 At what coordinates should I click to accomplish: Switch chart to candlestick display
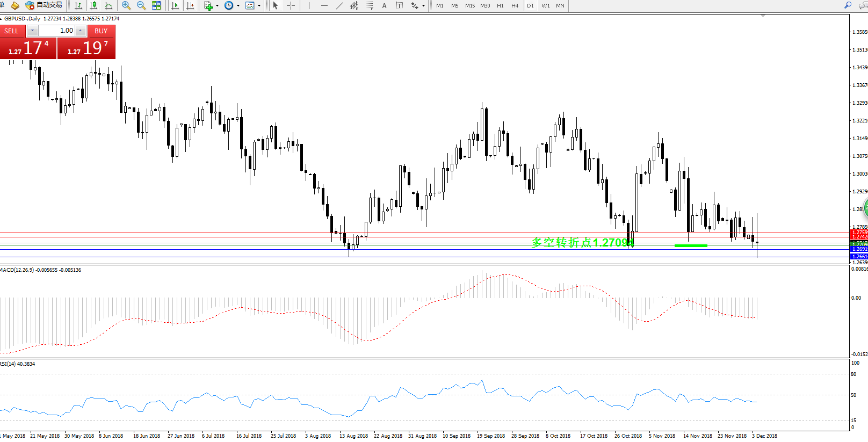click(x=93, y=5)
